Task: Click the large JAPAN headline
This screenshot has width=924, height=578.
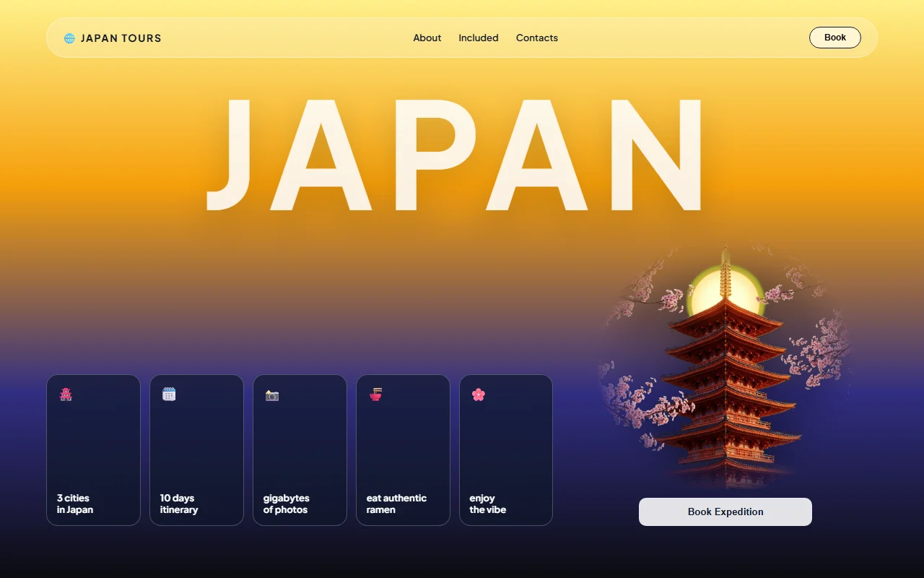Action: click(455, 155)
